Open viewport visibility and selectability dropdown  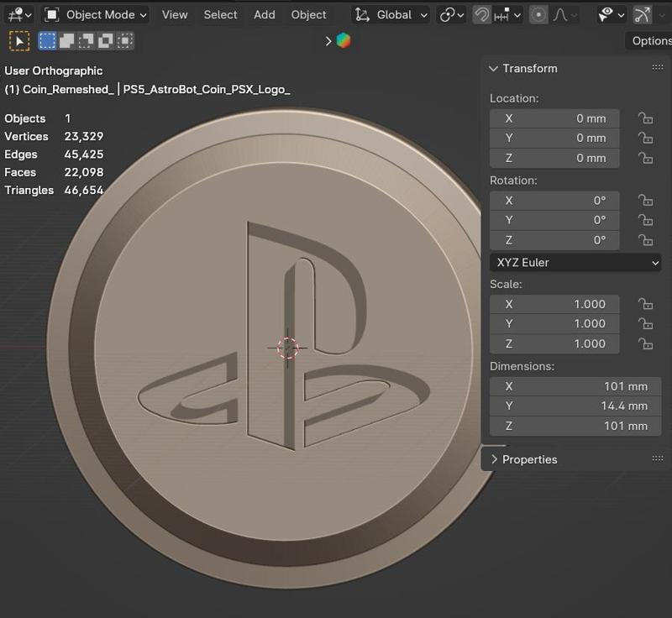coord(612,15)
